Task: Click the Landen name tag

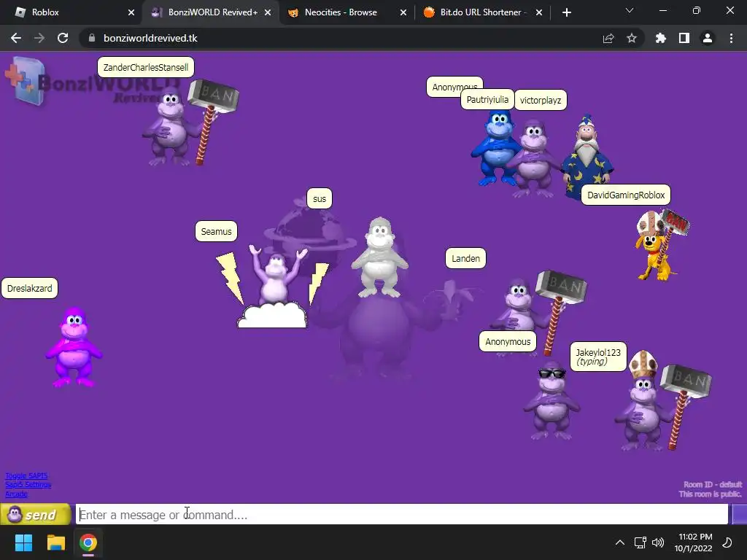Action: [466, 258]
